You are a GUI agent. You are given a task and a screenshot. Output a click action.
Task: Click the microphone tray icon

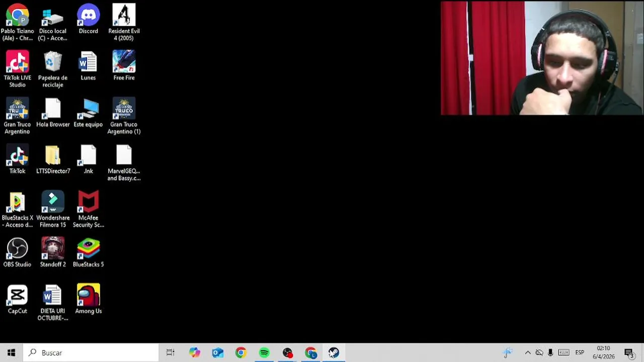tap(550, 352)
